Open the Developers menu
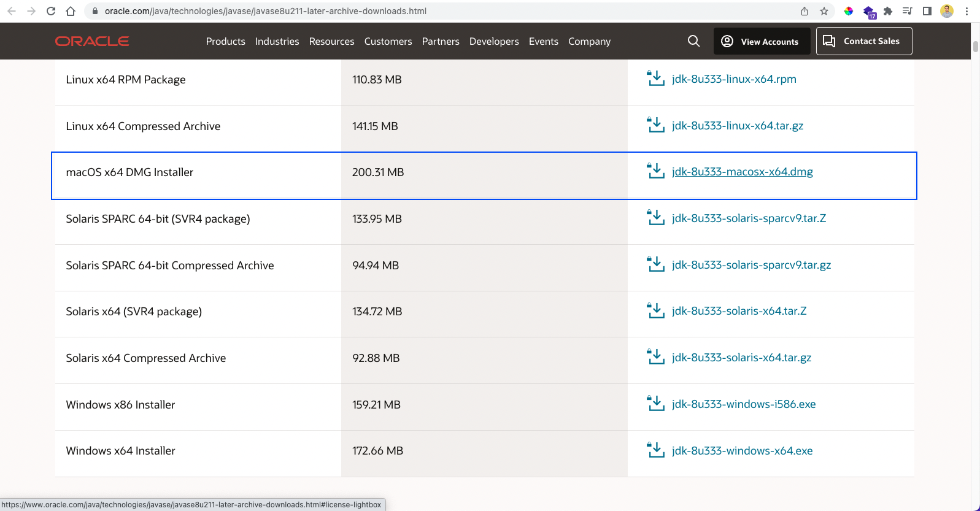The width and height of the screenshot is (980, 511). click(494, 41)
